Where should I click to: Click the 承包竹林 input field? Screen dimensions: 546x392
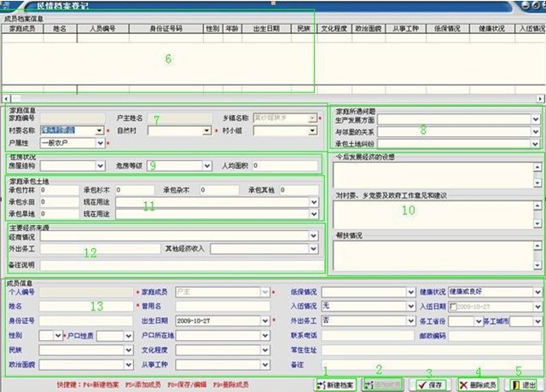coord(60,190)
